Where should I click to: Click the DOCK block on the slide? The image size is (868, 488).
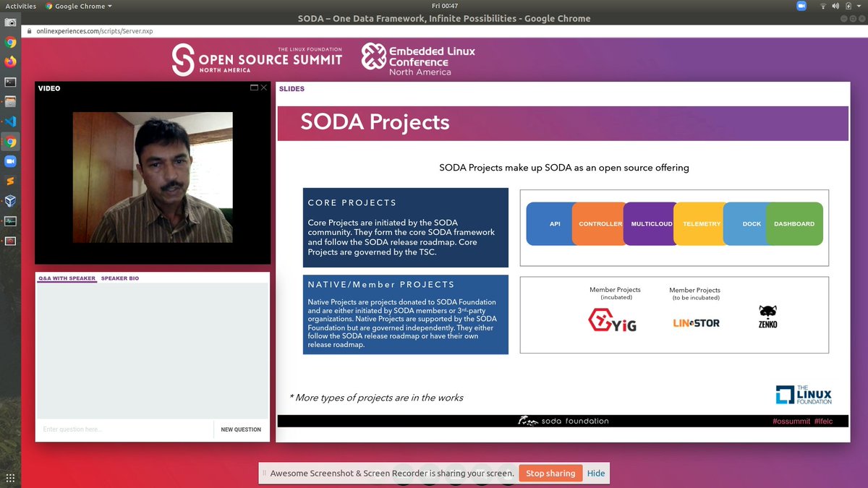(746, 224)
